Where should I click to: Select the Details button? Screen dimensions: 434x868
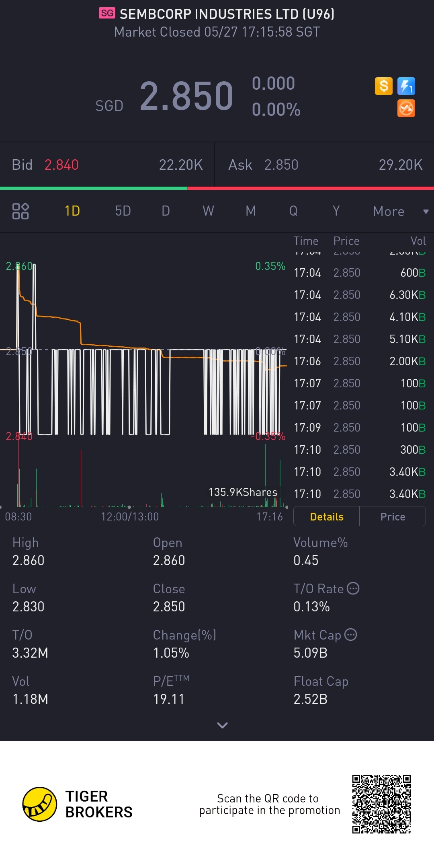(327, 516)
